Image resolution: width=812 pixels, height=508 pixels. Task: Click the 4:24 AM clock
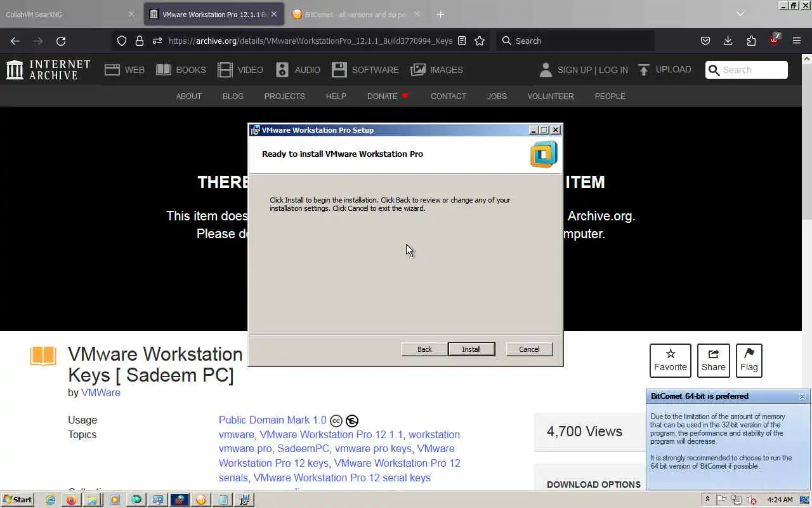[780, 500]
